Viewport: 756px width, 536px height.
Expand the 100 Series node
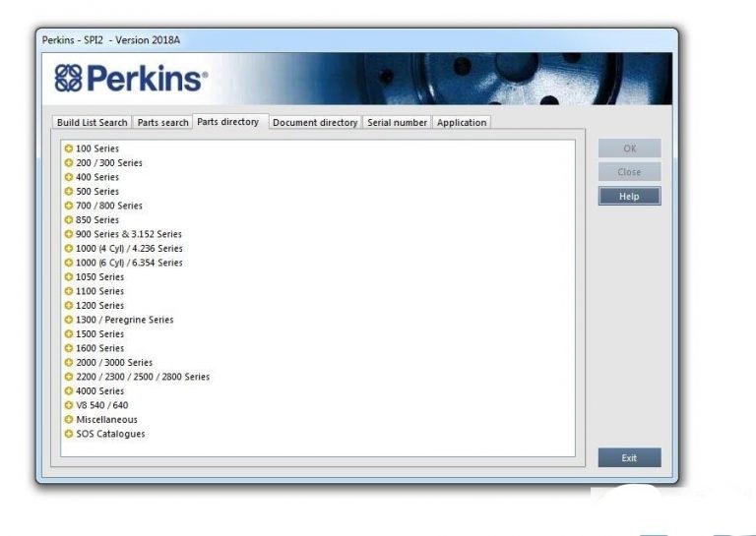point(69,149)
